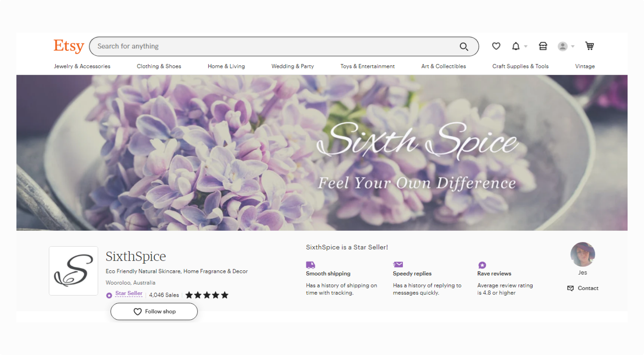Click the search magnifier icon

[x=464, y=47]
